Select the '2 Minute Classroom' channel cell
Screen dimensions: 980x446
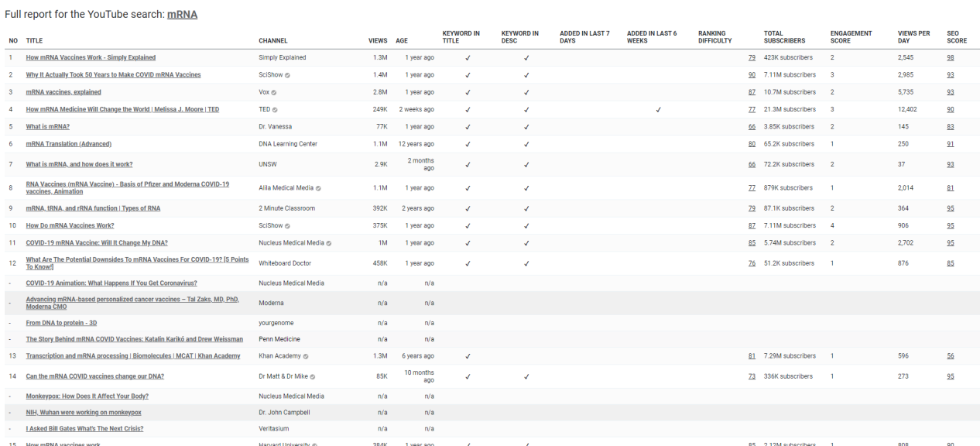[286, 208]
